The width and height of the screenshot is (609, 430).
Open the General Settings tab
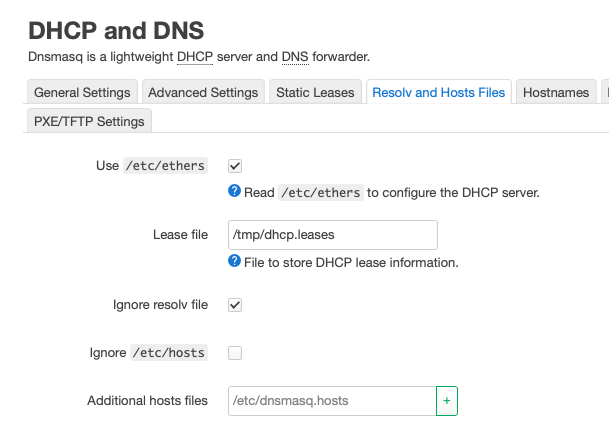pos(82,93)
